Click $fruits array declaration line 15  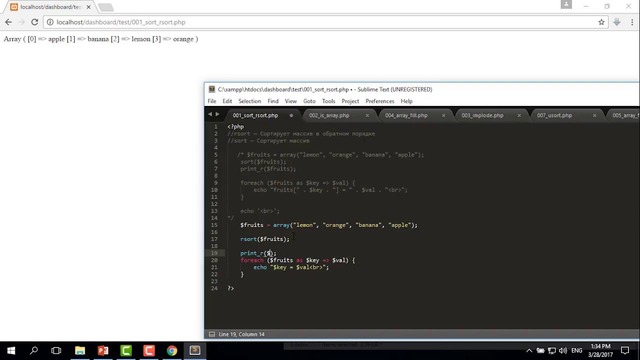[x=329, y=225]
